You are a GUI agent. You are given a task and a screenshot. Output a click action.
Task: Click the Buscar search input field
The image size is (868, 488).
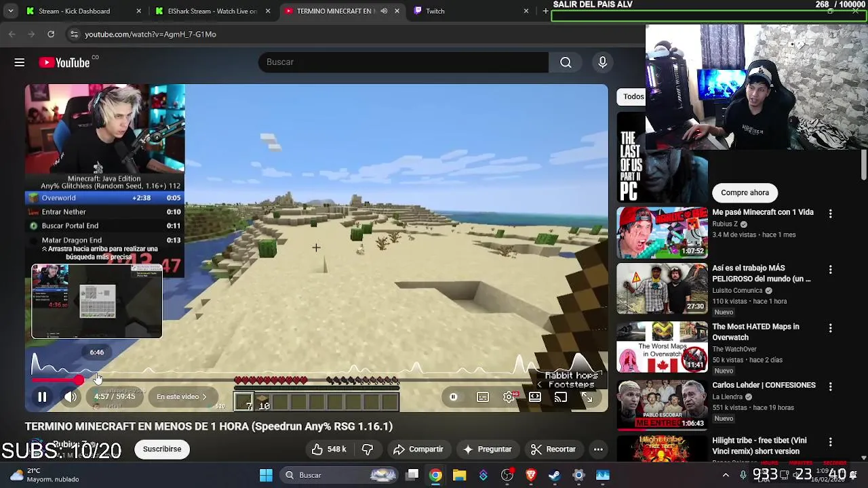(x=403, y=62)
